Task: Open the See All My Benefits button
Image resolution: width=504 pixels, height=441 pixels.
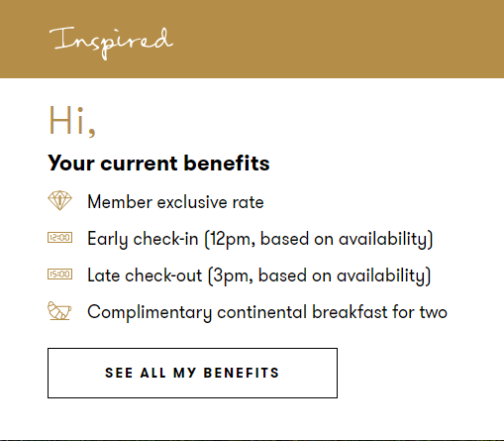Action: click(x=192, y=373)
